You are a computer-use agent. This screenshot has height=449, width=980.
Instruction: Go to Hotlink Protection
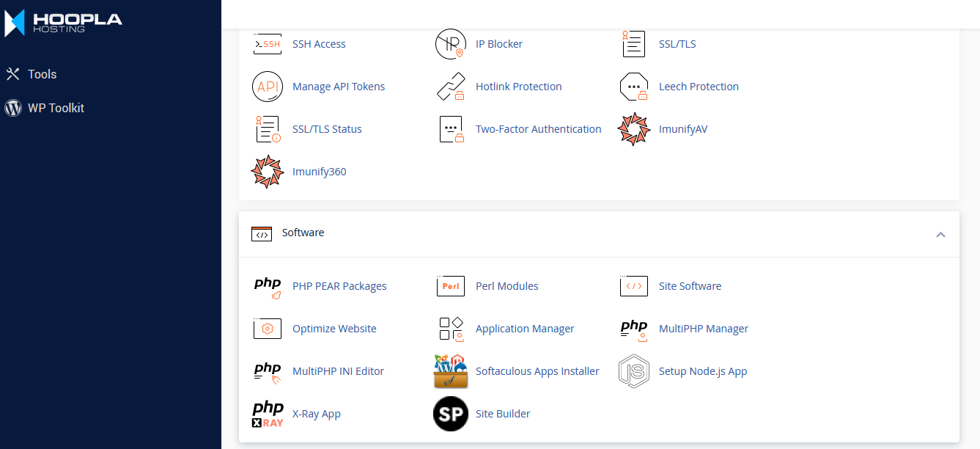[518, 87]
